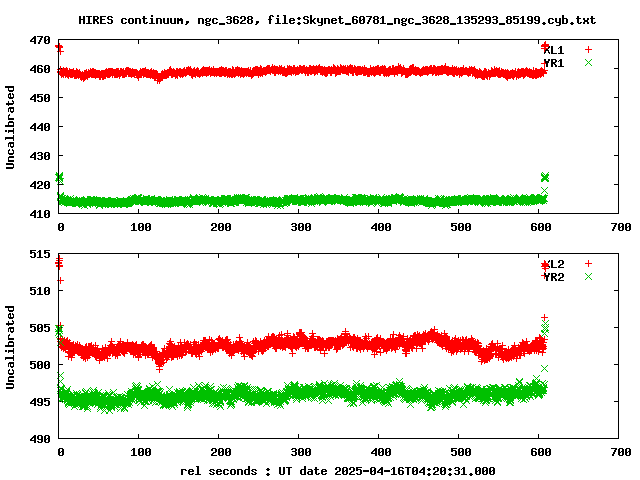
Task: Click the green cross marker beside YR2 legend
Action: [x=588, y=277]
